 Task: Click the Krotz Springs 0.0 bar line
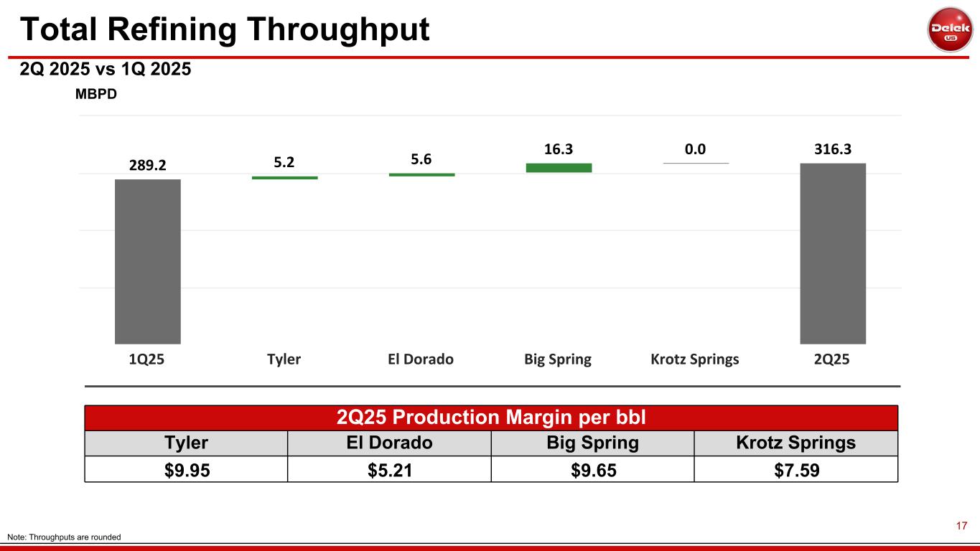696,164
